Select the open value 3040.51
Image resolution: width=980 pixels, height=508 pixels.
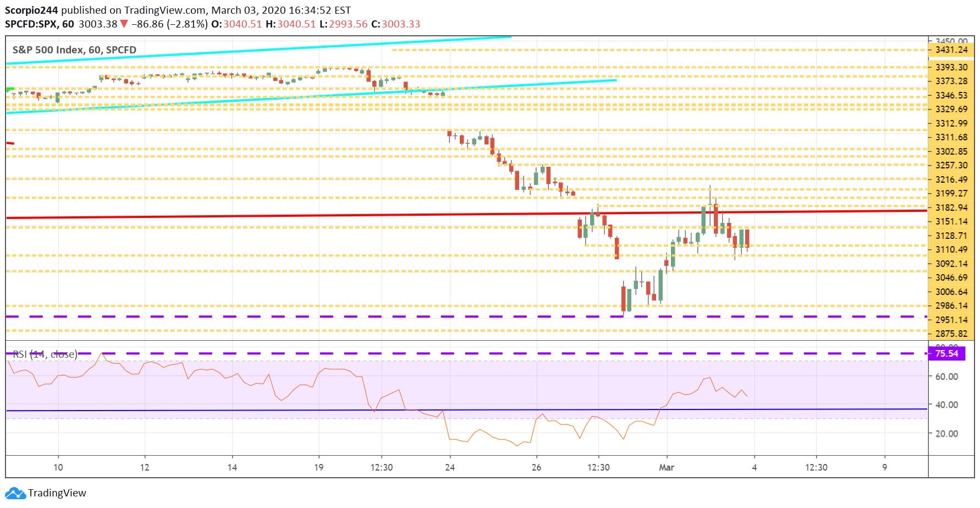(243, 24)
